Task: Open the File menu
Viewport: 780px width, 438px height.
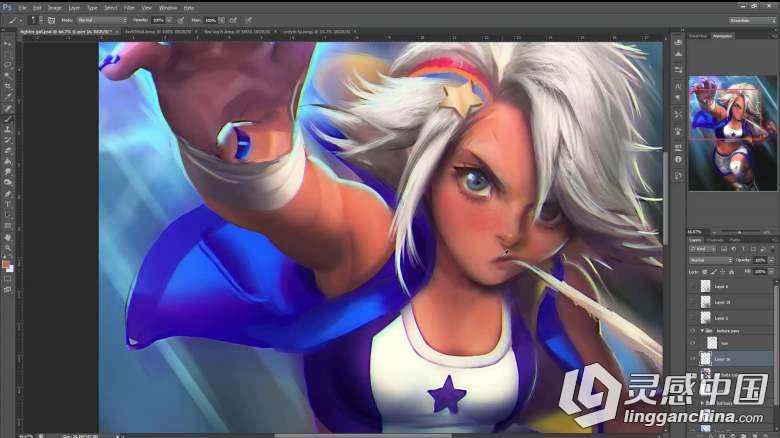Action: pos(22,8)
